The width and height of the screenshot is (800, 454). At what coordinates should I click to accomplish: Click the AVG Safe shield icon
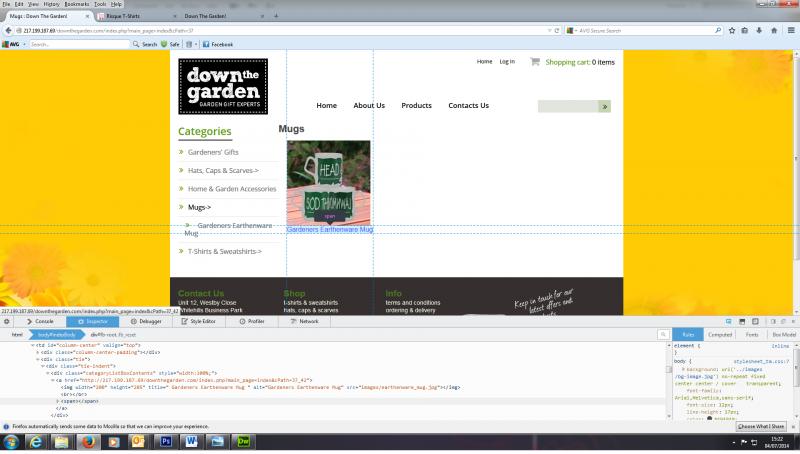[164, 44]
